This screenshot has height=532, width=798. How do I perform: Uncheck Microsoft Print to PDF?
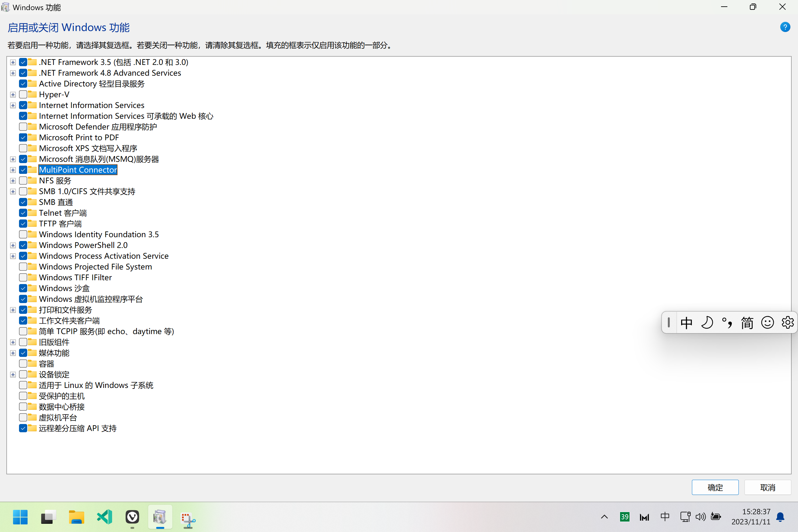[23, 137]
